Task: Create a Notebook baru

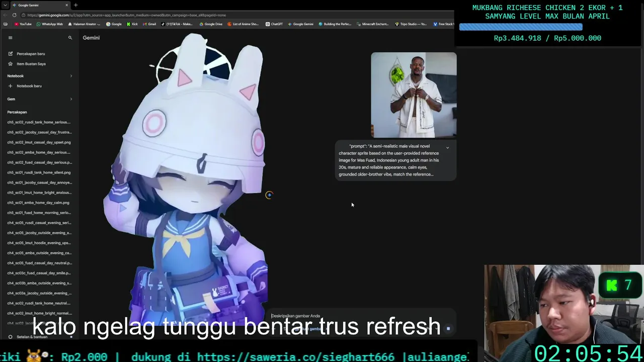Action: point(25,86)
